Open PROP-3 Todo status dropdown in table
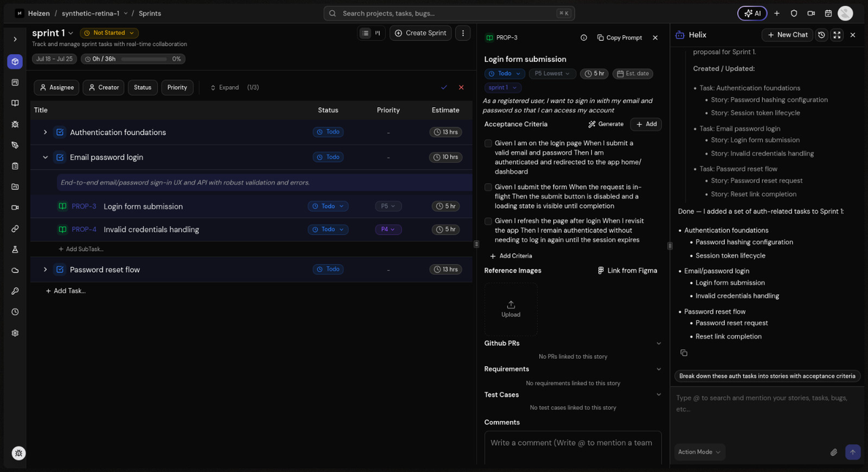Image resolution: width=868 pixels, height=472 pixels. tap(328, 206)
